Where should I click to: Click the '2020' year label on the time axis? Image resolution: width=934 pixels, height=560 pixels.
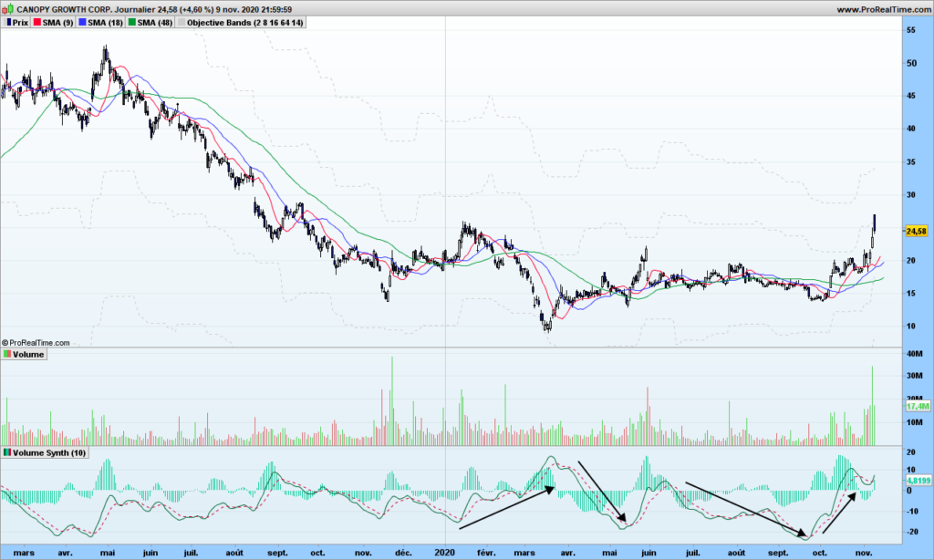(445, 553)
